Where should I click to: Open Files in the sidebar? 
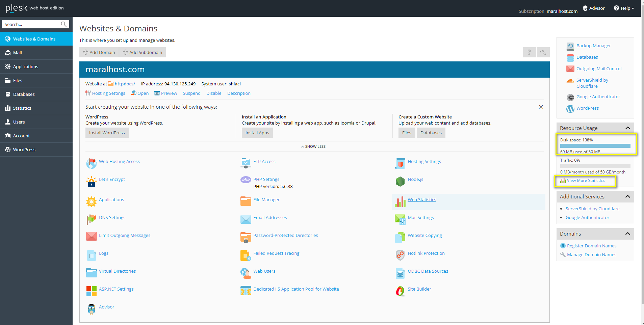point(36,80)
